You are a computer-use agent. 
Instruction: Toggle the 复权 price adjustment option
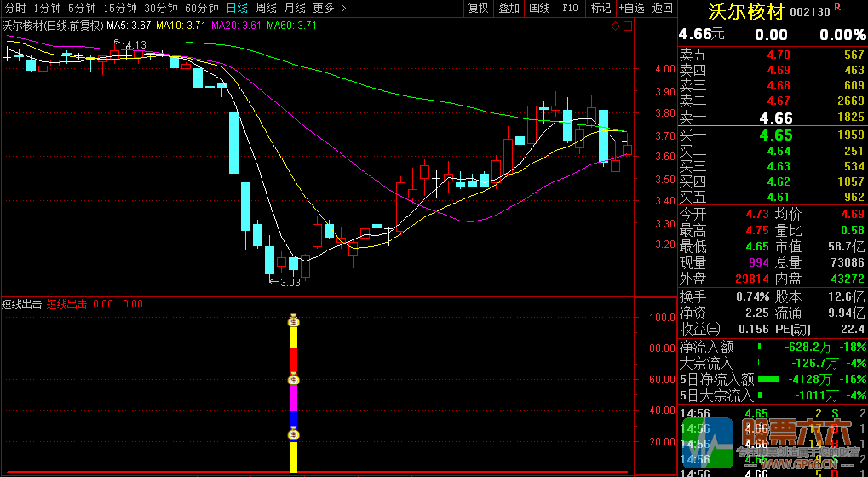[479, 8]
